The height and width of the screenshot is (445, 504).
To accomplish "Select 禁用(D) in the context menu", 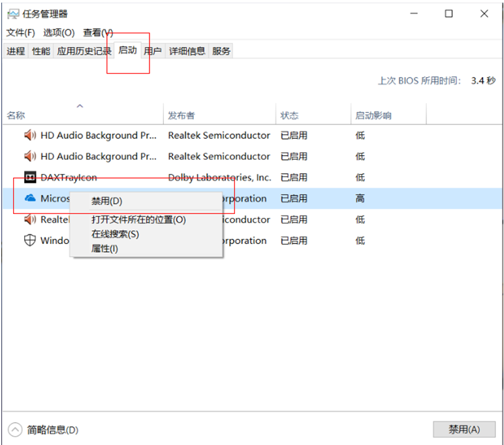I will tap(106, 201).
